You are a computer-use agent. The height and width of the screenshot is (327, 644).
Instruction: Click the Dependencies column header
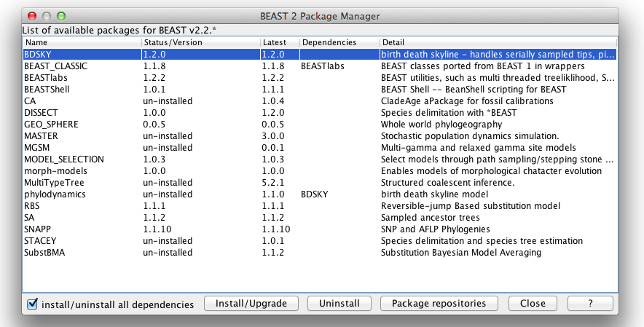tap(340, 42)
